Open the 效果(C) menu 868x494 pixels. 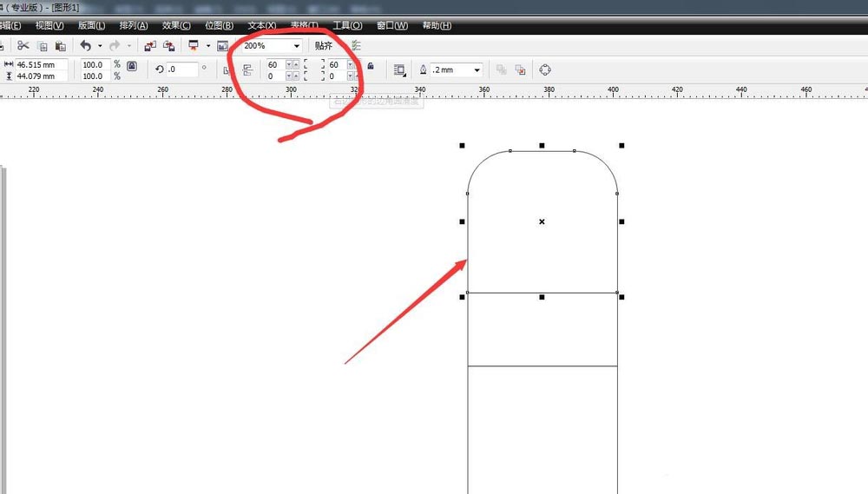point(176,25)
